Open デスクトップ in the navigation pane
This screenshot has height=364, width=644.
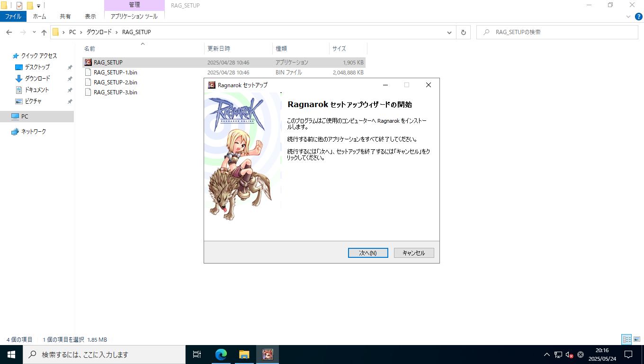coord(37,67)
